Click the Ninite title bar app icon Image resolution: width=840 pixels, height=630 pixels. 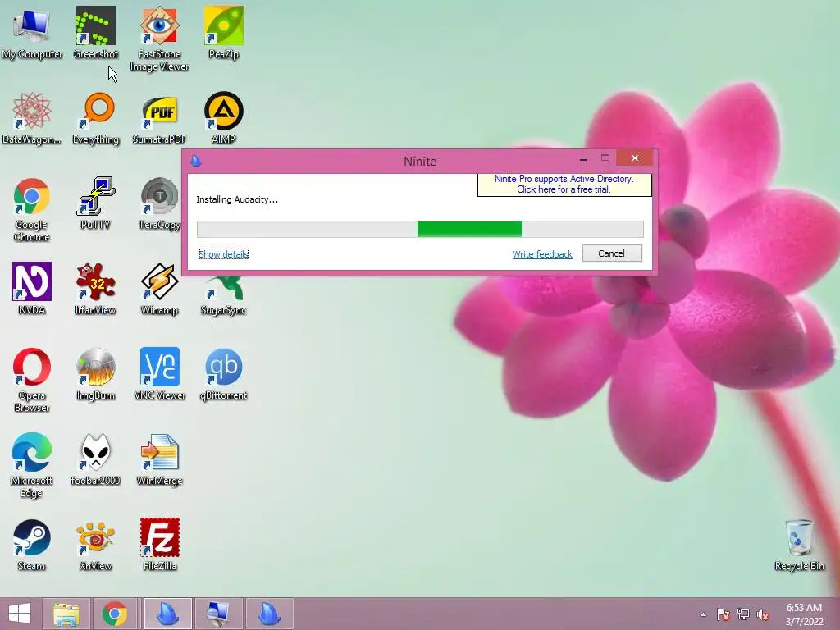[195, 161]
